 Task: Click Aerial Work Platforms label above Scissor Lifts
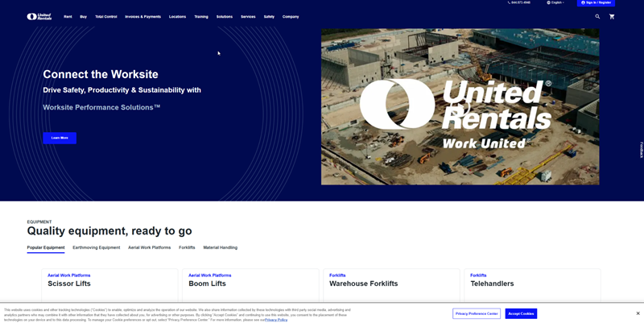tap(69, 275)
